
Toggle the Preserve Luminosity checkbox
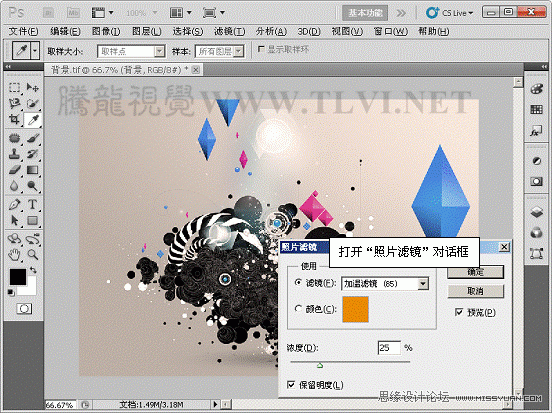(291, 384)
